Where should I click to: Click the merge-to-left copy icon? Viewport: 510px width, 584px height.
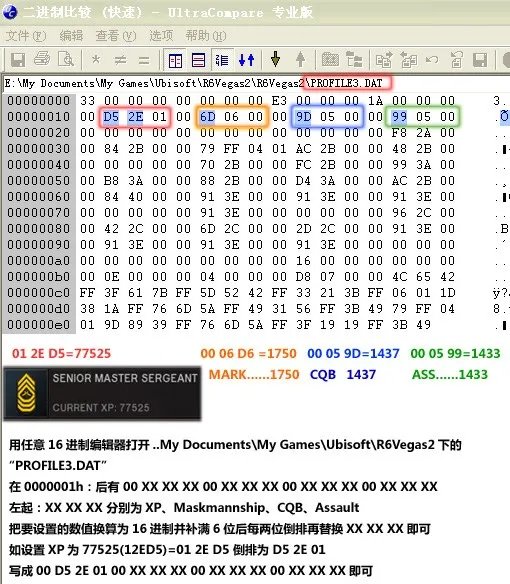click(x=409, y=60)
